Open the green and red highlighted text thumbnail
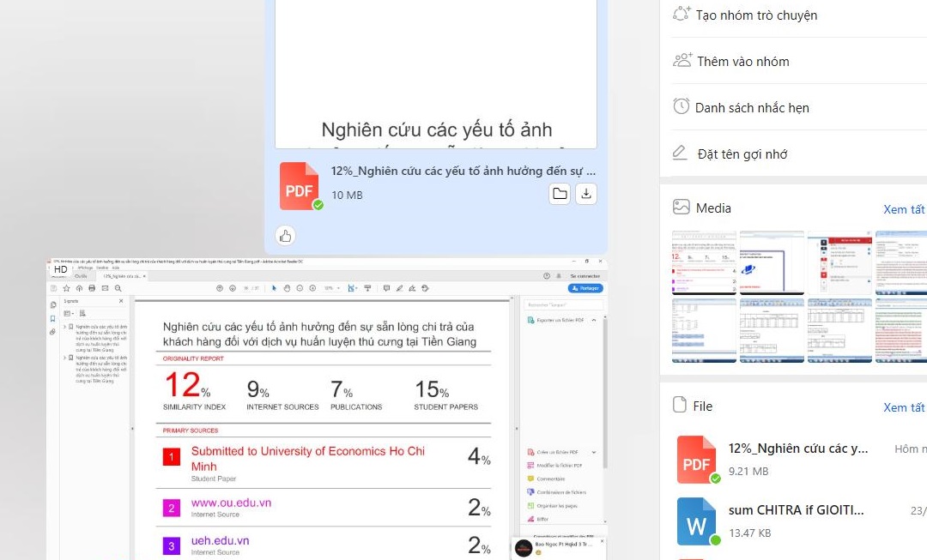Screen dimensions: 927x560 (901, 330)
